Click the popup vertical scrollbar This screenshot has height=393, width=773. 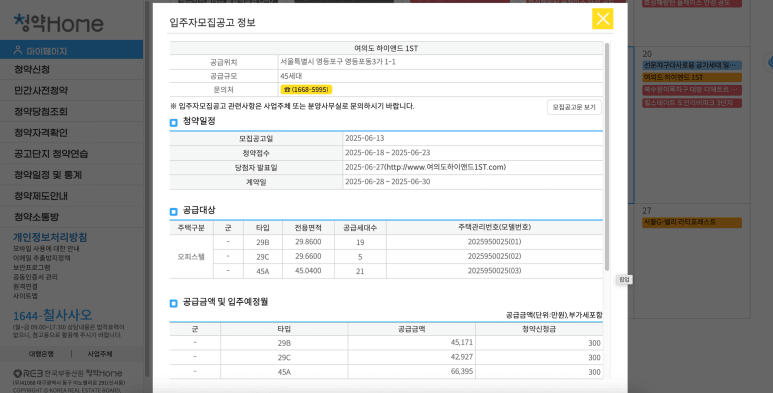coord(607,157)
